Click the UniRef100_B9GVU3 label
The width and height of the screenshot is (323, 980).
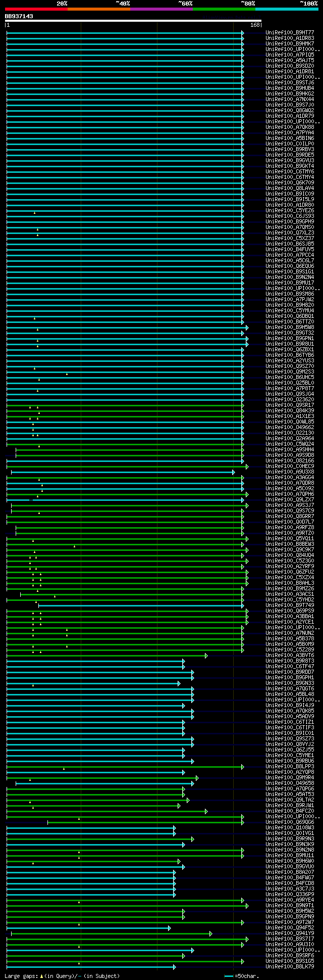coord(290,161)
